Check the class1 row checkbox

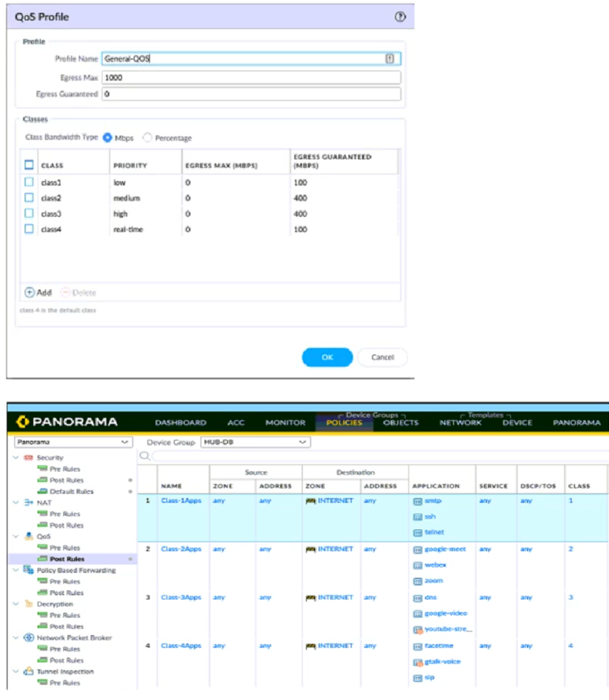click(29, 182)
